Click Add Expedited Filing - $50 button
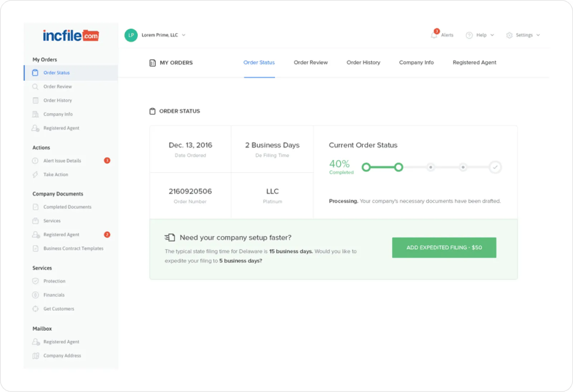Image resolution: width=573 pixels, height=392 pixels. point(444,247)
